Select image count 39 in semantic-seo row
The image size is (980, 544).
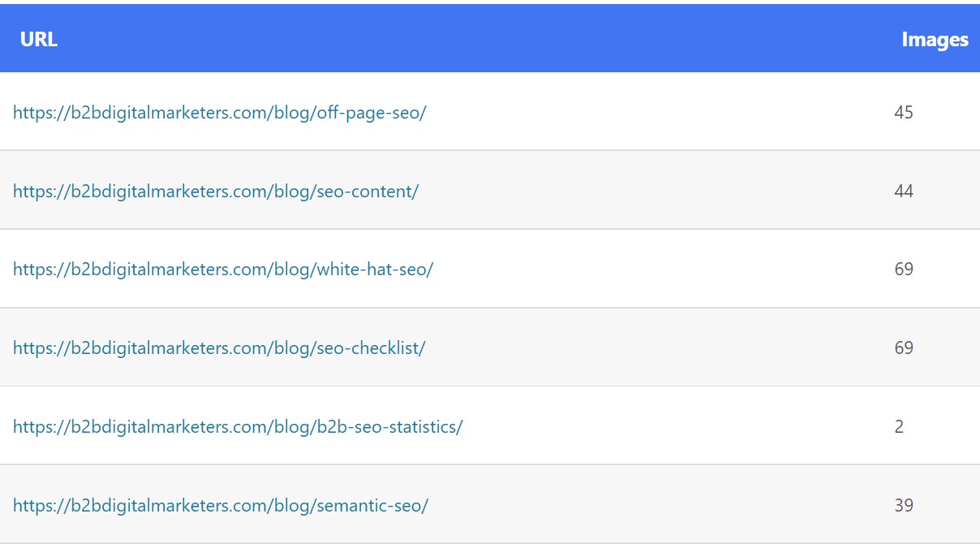point(904,506)
